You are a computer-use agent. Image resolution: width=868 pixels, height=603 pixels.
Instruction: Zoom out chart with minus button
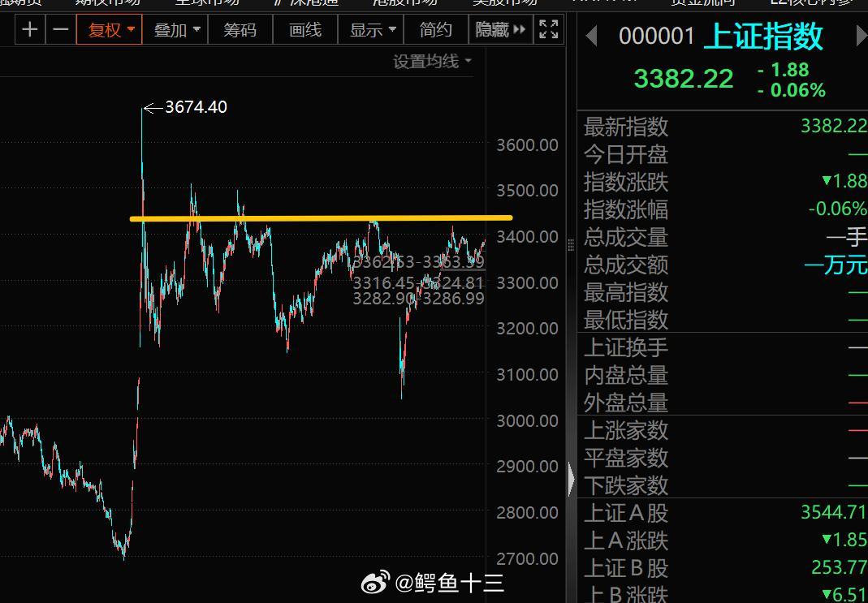pos(60,29)
